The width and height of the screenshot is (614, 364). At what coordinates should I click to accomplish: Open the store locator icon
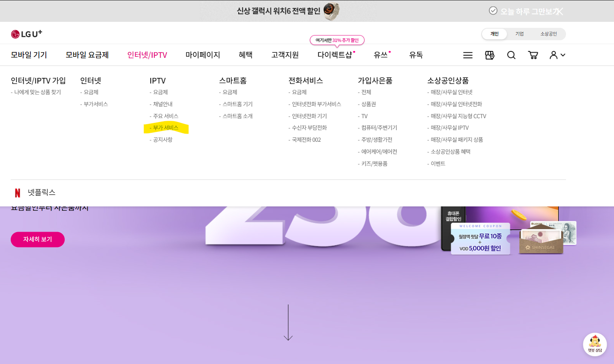tap(490, 55)
